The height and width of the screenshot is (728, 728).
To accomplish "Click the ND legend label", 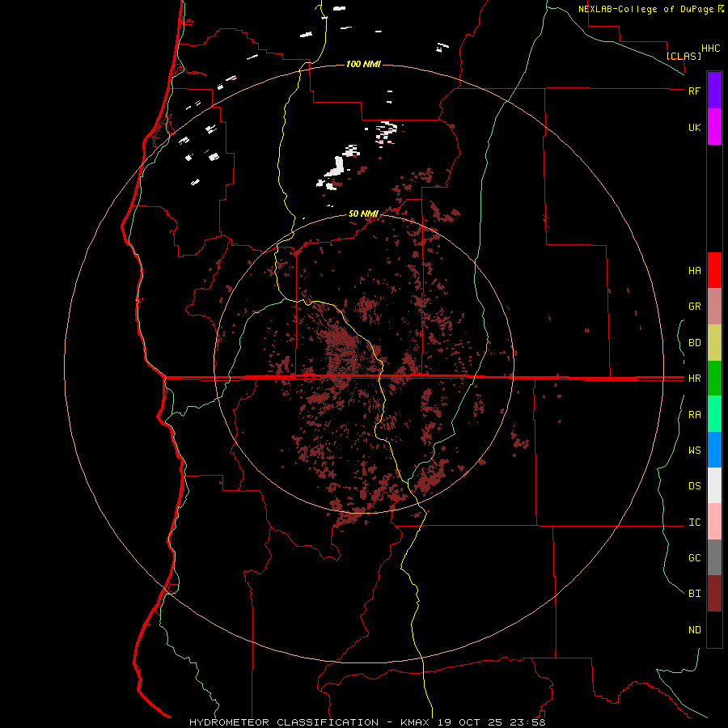I will (x=694, y=630).
